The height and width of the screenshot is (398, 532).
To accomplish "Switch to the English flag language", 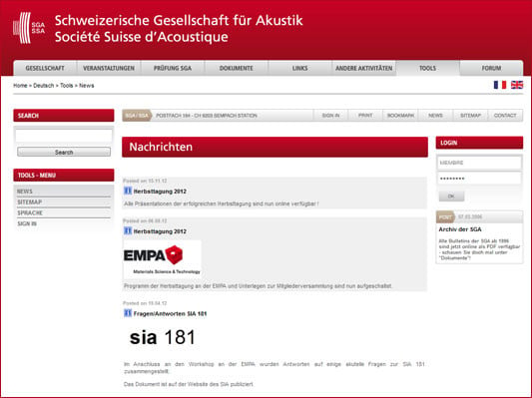I will click(517, 85).
